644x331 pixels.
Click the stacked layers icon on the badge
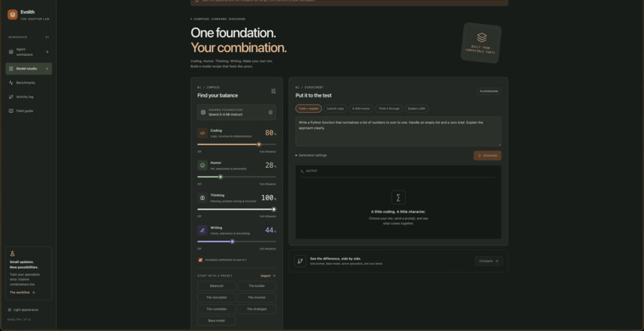pyautogui.click(x=482, y=38)
